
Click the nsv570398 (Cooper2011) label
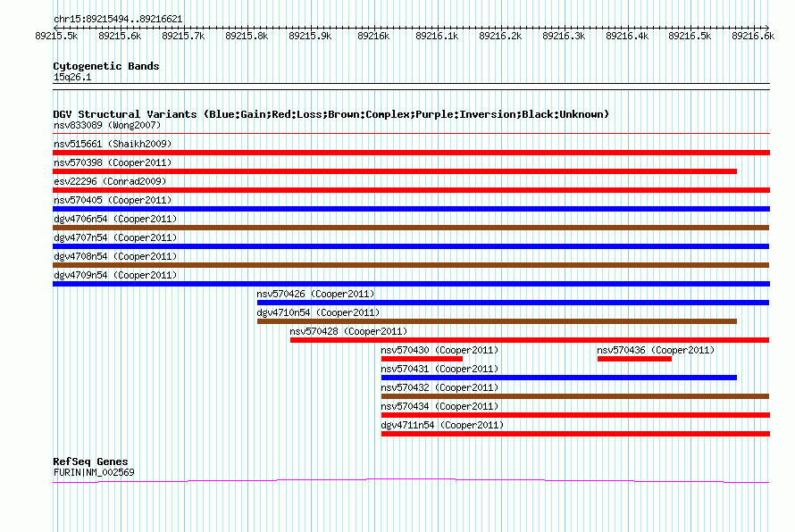113,162
